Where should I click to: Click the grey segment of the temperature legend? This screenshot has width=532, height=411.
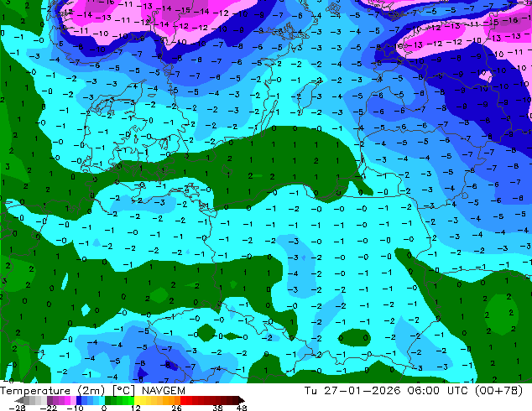point(31,400)
